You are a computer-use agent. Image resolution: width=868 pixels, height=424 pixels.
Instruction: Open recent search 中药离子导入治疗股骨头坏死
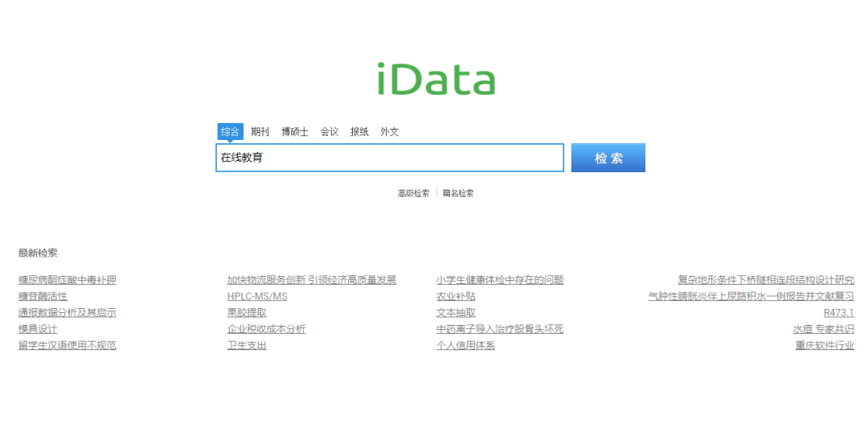click(500, 329)
